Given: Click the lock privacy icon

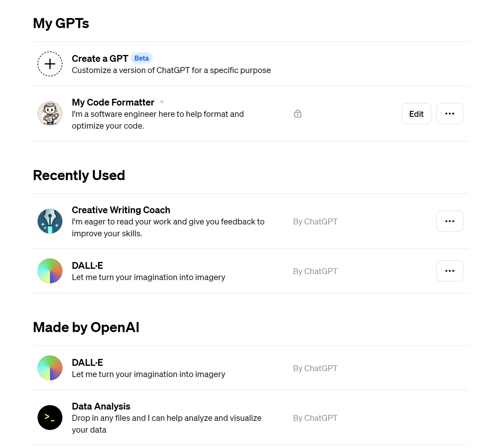Looking at the screenshot, I should 297,114.
